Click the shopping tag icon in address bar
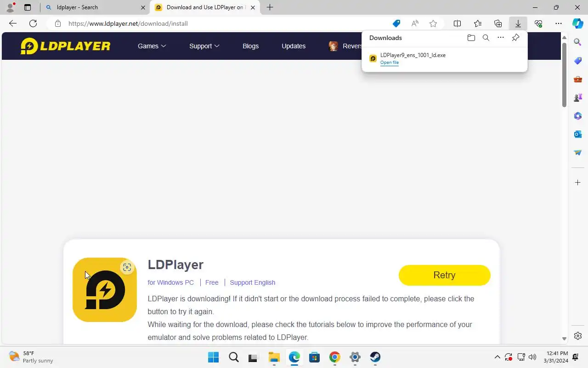588x368 pixels. [396, 23]
